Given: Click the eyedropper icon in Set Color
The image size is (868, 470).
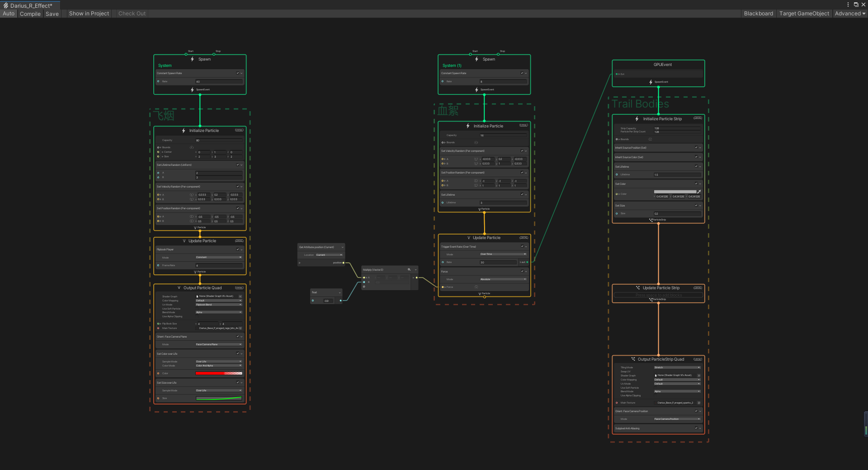Looking at the screenshot, I should click(x=699, y=192).
